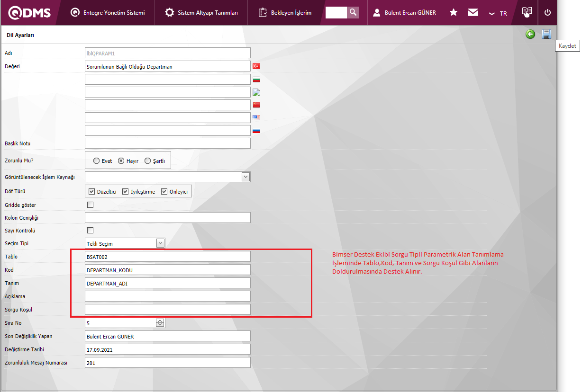Click the green back arrow icon
This screenshot has height=392, width=582.
530,34
